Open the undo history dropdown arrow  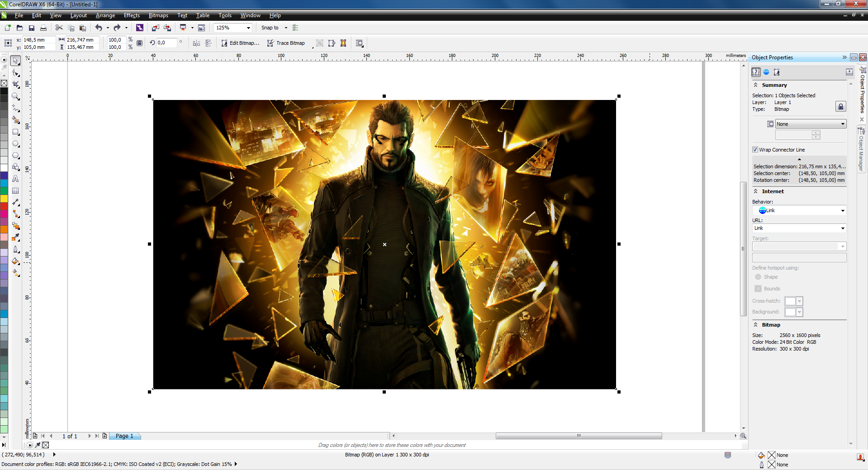tap(108, 28)
